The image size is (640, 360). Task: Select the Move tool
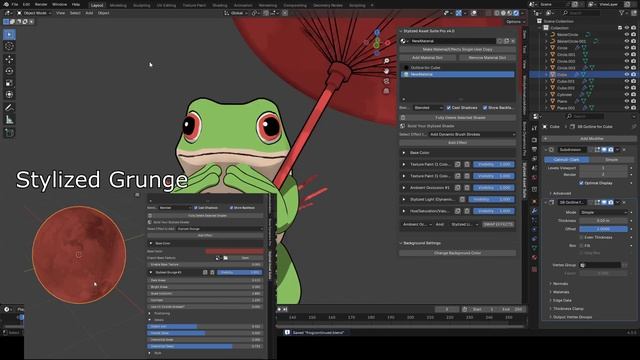[x=9, y=60]
